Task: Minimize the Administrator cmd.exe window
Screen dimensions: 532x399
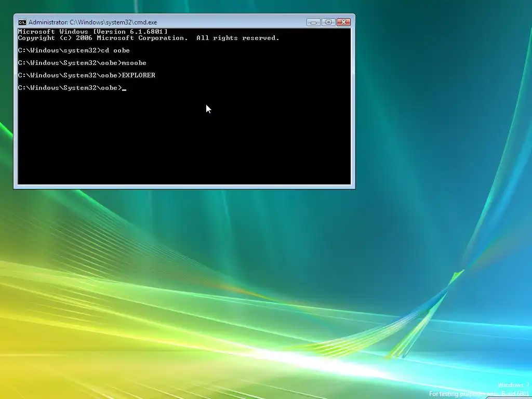Action: pyautogui.click(x=313, y=22)
